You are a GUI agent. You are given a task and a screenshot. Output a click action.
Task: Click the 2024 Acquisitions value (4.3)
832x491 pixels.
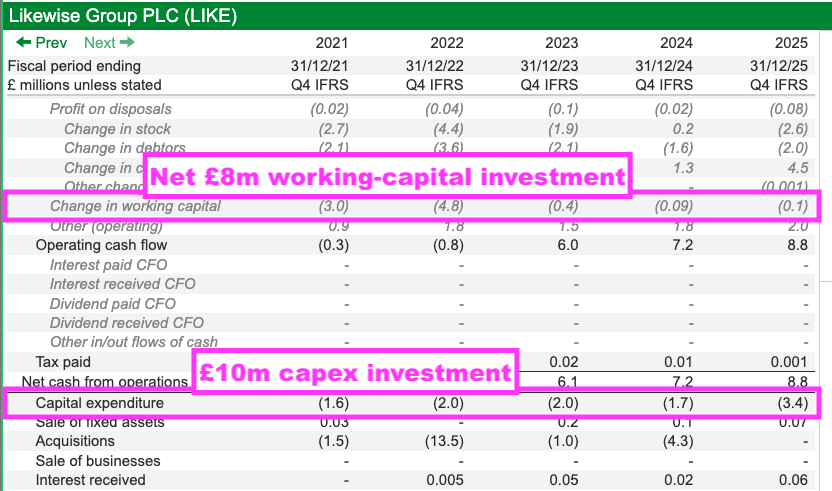[x=678, y=441]
